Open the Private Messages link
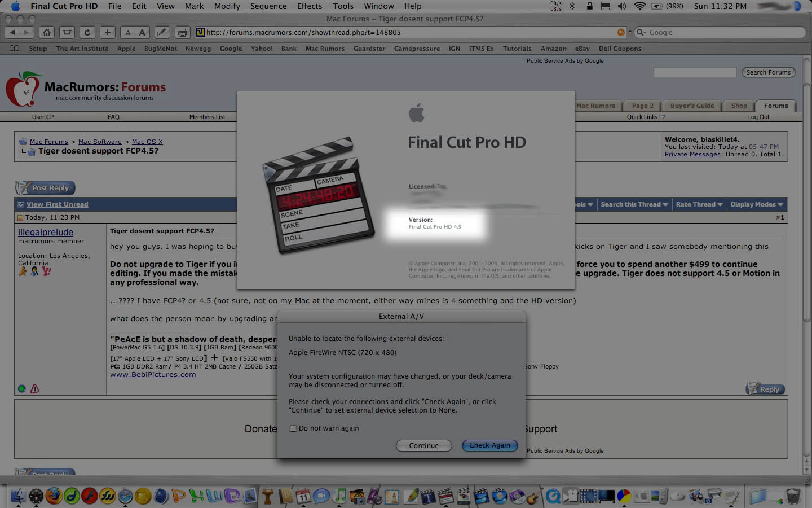812x508 pixels. coord(692,154)
